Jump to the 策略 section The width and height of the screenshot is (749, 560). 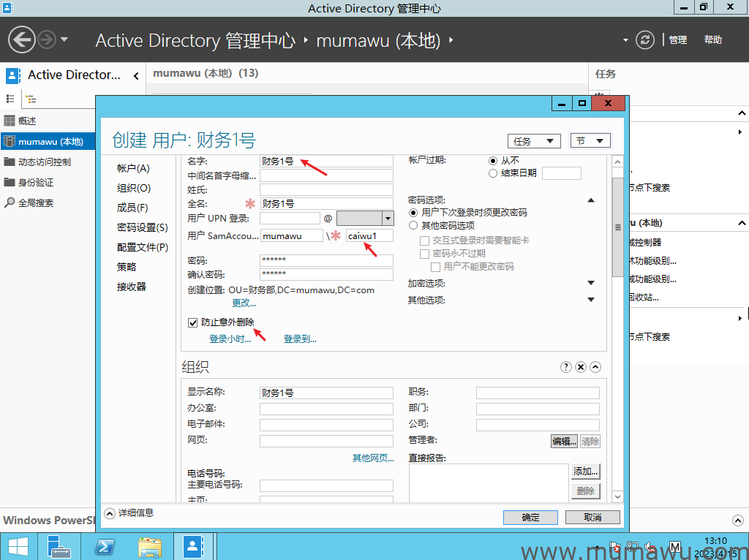point(127,267)
